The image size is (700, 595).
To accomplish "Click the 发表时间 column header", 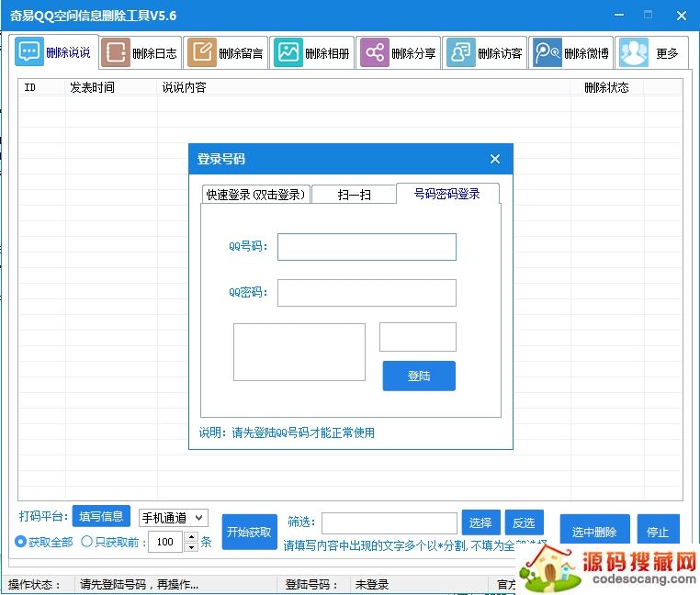I will pos(111,87).
